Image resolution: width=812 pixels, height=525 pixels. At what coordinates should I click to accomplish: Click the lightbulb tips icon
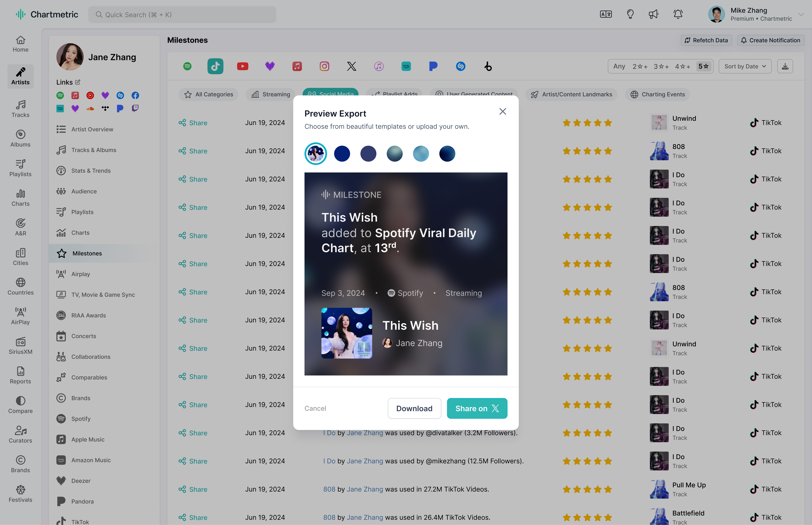[630, 14]
